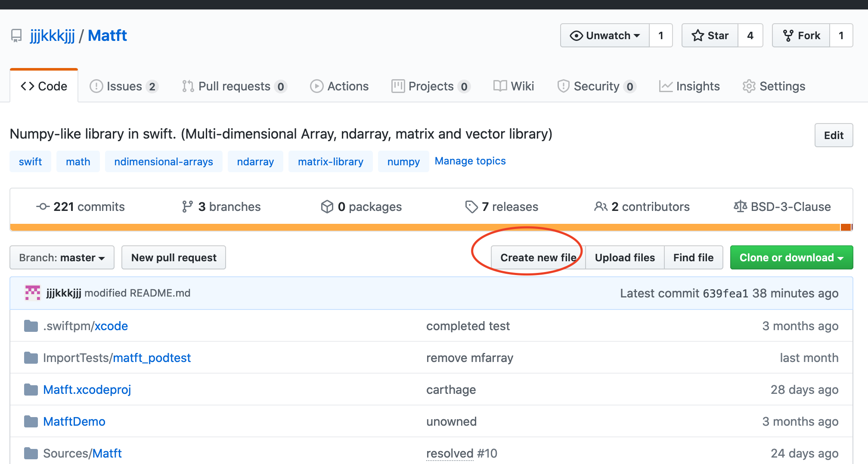Click the jjjkkkjjj avatar in latest commit

(33, 293)
